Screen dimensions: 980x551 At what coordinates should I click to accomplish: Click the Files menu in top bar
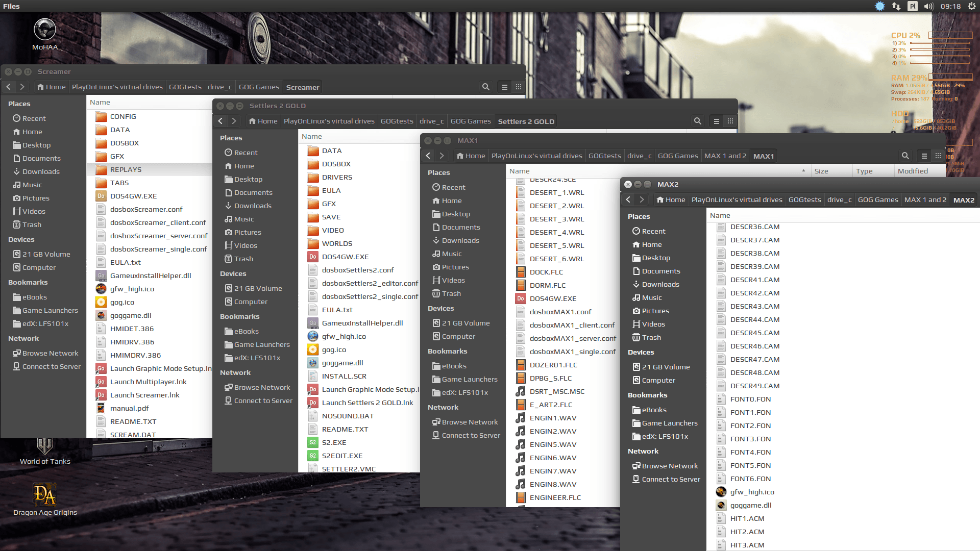[11, 6]
